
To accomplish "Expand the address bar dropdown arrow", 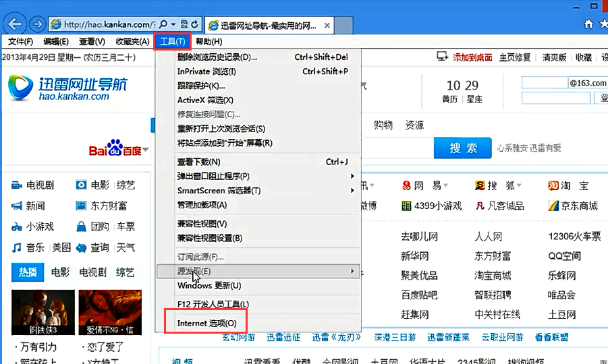I will 173,24.
